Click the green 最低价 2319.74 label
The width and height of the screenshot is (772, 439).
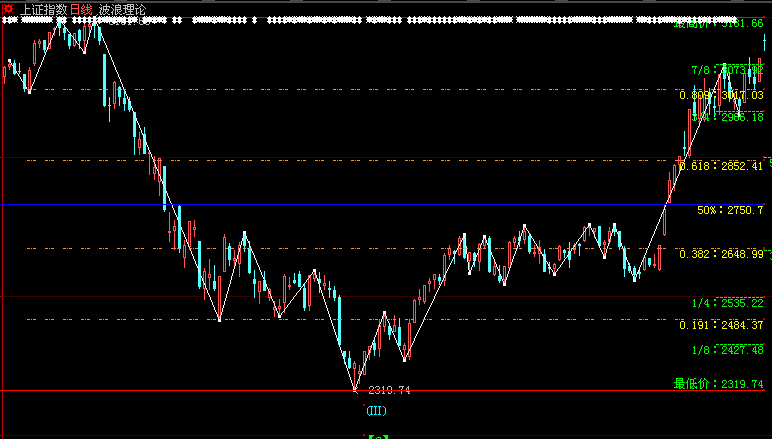718,384
